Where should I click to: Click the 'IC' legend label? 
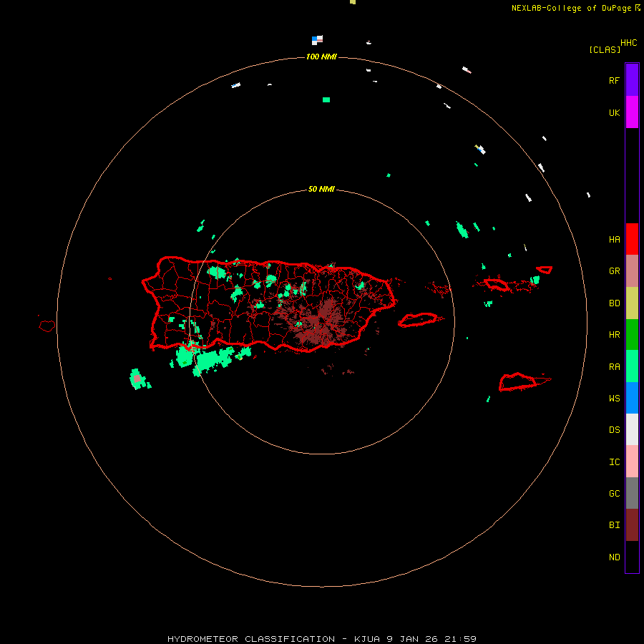(x=614, y=462)
